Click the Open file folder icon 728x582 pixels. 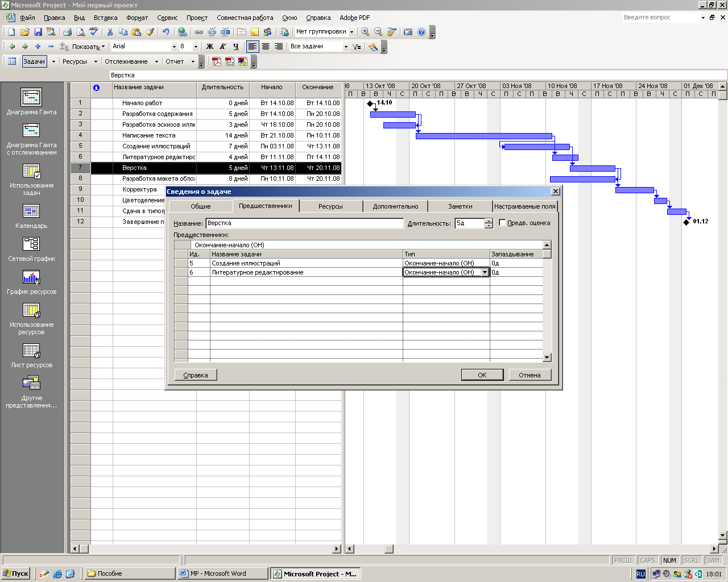24,32
